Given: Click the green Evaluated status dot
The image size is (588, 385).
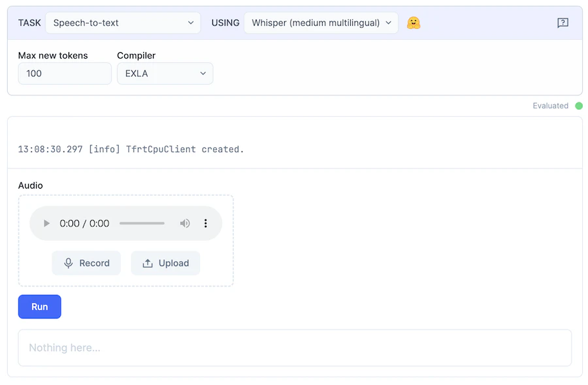Looking at the screenshot, I should coord(579,106).
